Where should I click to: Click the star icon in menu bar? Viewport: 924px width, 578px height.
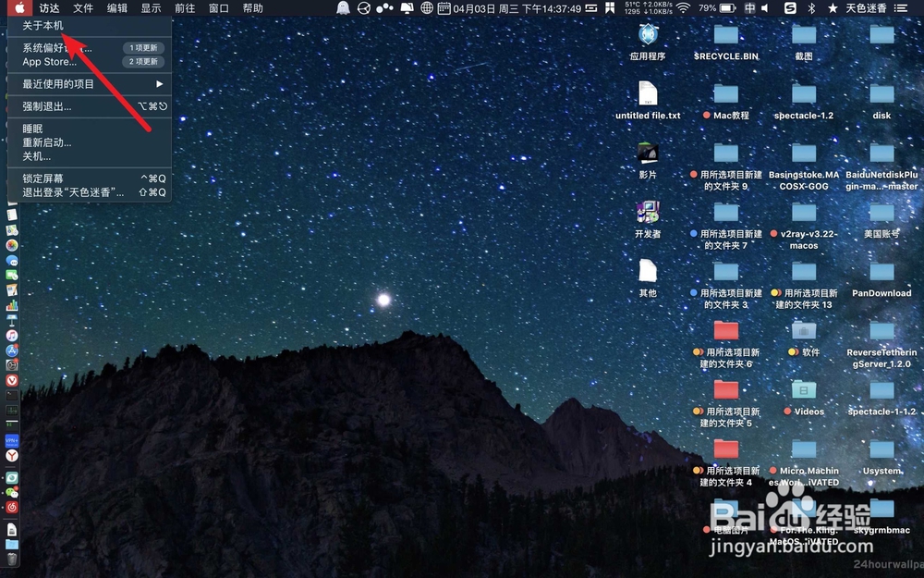pos(833,7)
